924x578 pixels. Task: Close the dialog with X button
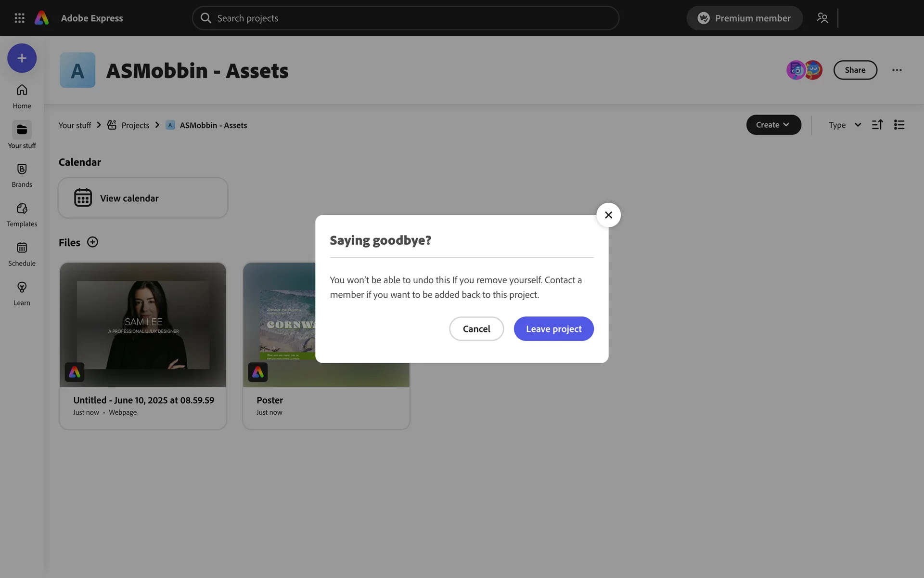point(608,215)
